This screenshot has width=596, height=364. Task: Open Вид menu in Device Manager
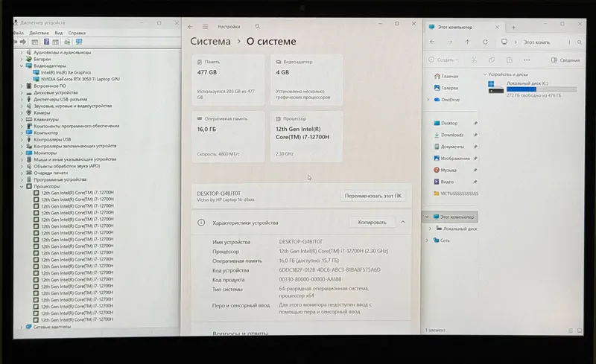(59, 33)
